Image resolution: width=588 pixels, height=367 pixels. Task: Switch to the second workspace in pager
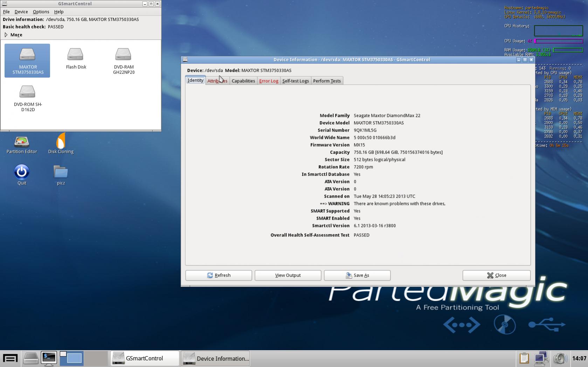(x=96, y=358)
